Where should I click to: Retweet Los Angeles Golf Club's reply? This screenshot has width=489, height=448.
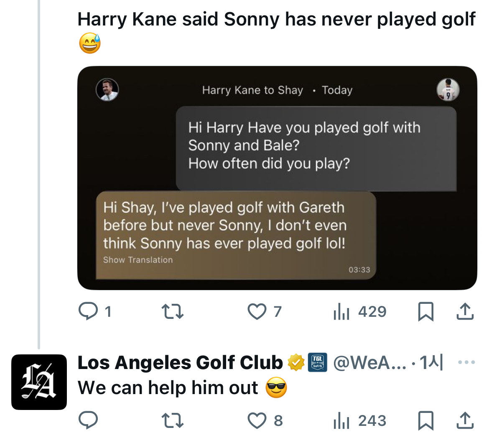(x=173, y=420)
